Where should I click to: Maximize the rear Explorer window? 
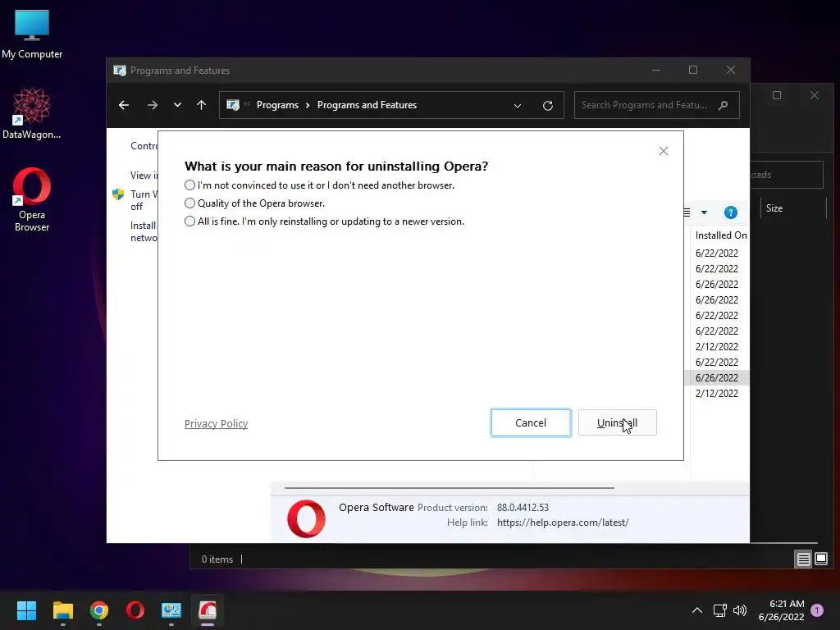[777, 95]
